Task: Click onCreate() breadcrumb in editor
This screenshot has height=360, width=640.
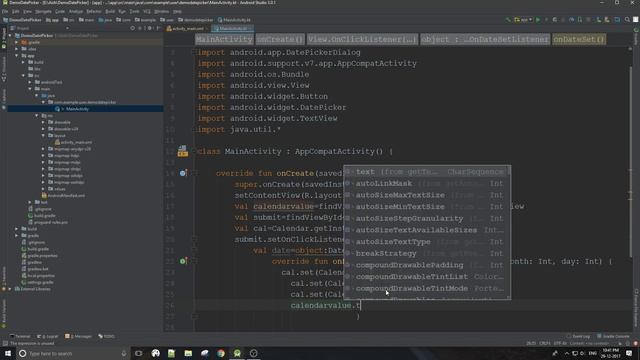Action: 280,40
